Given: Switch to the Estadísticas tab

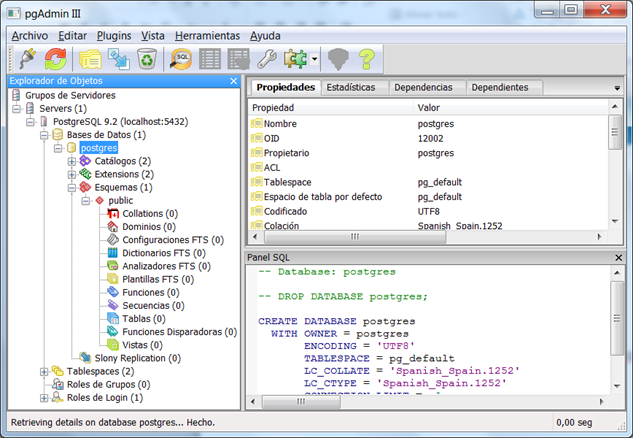Looking at the screenshot, I should 350,88.
